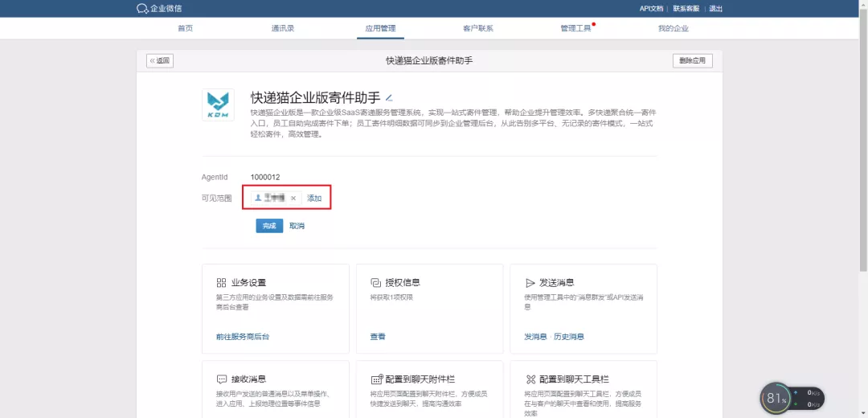The height and width of the screenshot is (418, 868).
Task: Open the API文档 link
Action: 651,8
